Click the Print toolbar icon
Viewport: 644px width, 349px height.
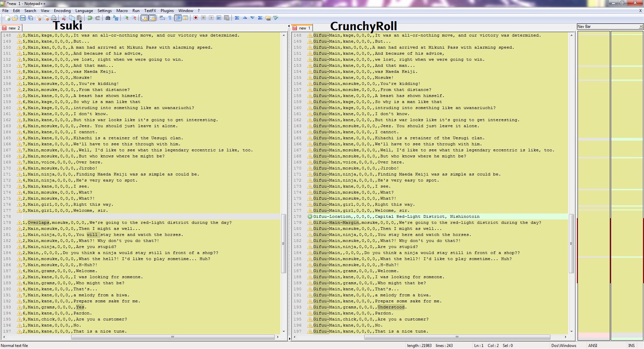coord(54,18)
